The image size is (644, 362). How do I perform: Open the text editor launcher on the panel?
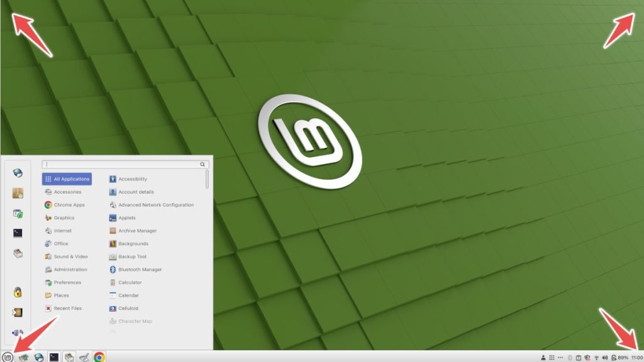click(x=84, y=357)
